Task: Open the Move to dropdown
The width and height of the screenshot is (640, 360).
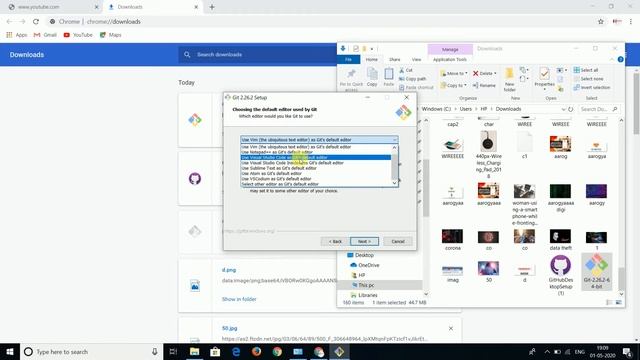Action: (x=454, y=73)
